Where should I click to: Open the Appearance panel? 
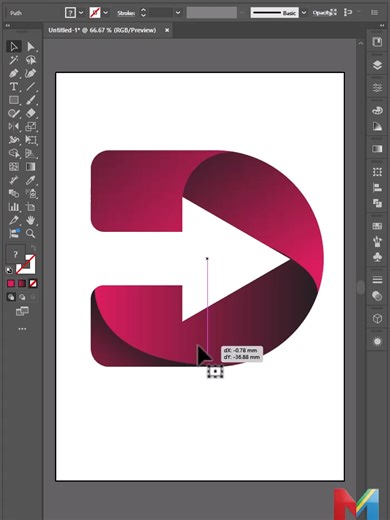(377, 342)
